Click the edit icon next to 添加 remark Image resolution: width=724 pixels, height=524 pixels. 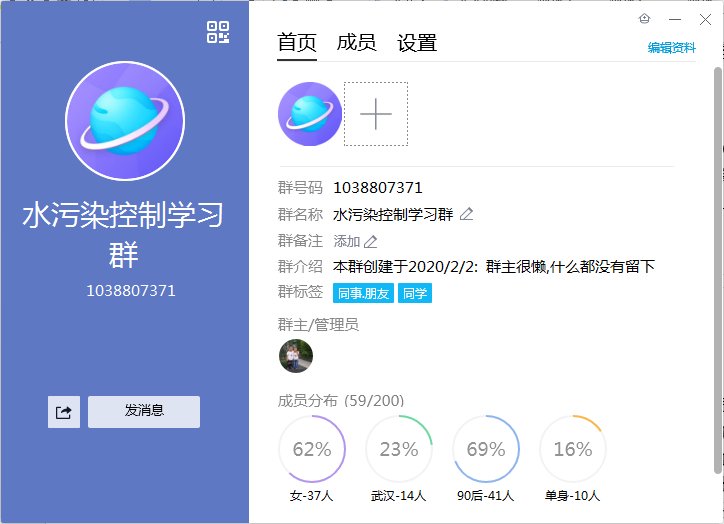point(371,241)
